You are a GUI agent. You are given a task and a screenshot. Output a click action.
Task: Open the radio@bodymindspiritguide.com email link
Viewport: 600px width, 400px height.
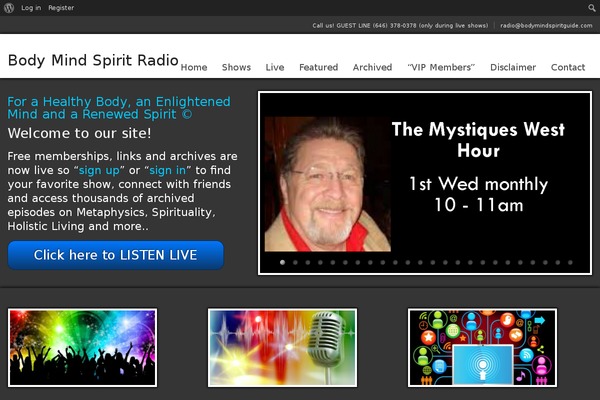pos(546,26)
